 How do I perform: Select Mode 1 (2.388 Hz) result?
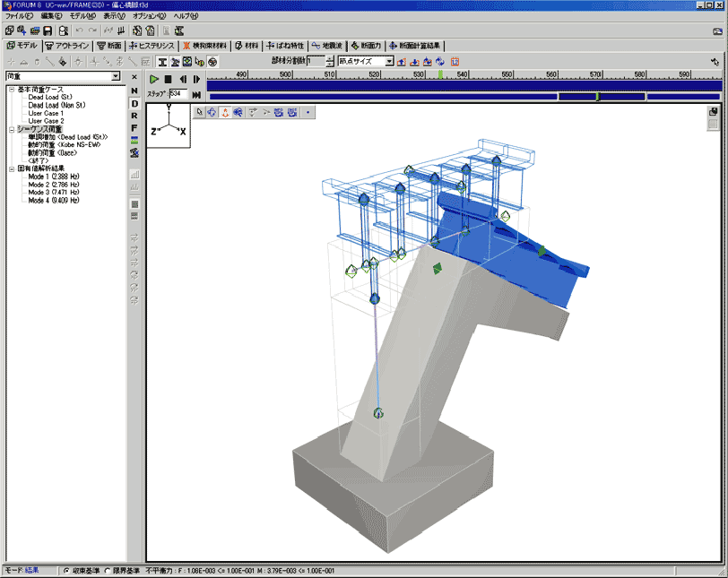(x=56, y=177)
